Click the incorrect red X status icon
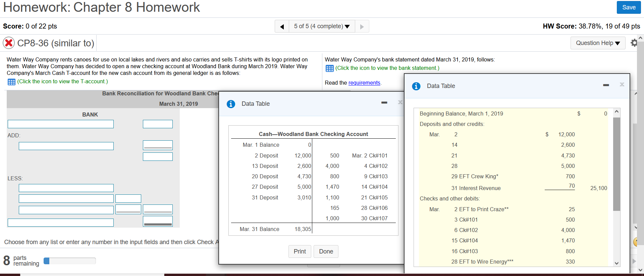The width and height of the screenshot is (644, 276). pos(9,43)
